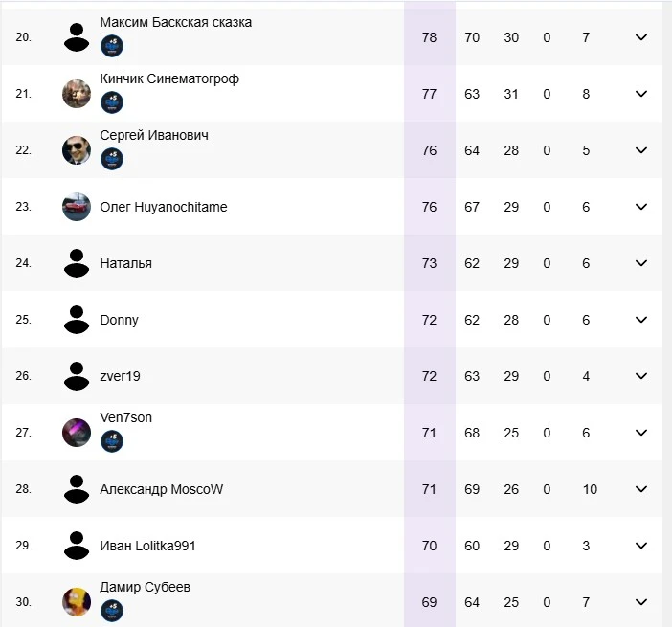This screenshot has width=672, height=627.
Task: Click the +5 badge under Дамир Субеев
Action: (112, 611)
